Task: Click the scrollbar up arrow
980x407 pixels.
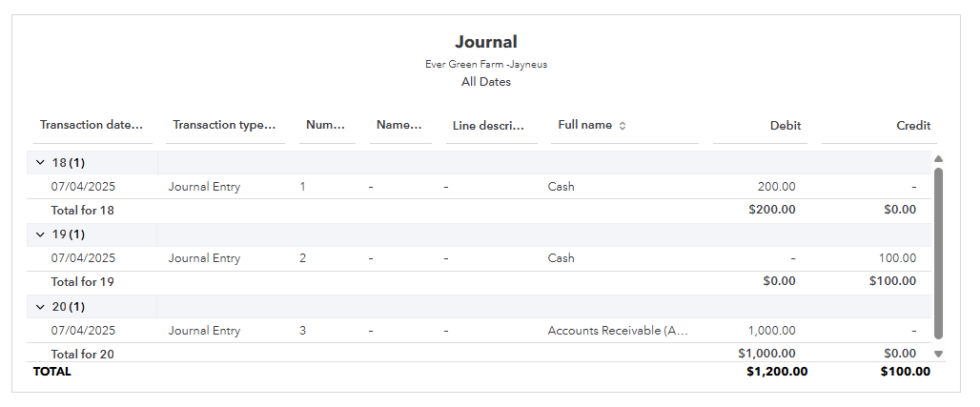Action: [x=938, y=159]
